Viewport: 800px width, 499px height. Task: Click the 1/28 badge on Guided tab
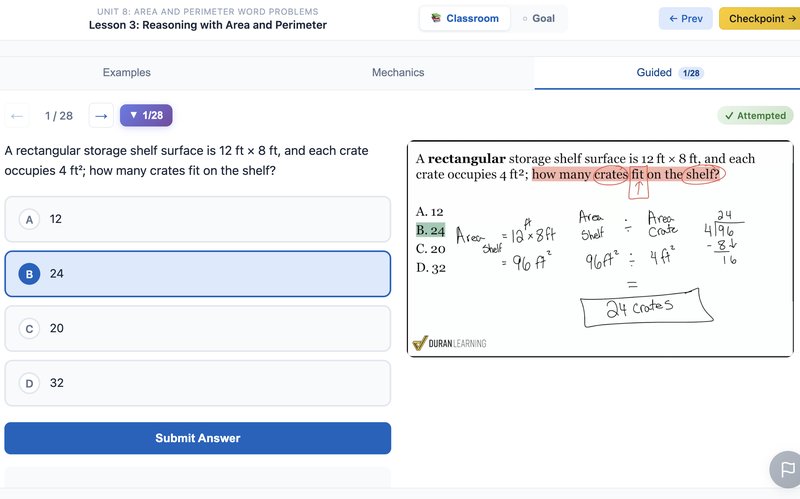pyautogui.click(x=691, y=73)
